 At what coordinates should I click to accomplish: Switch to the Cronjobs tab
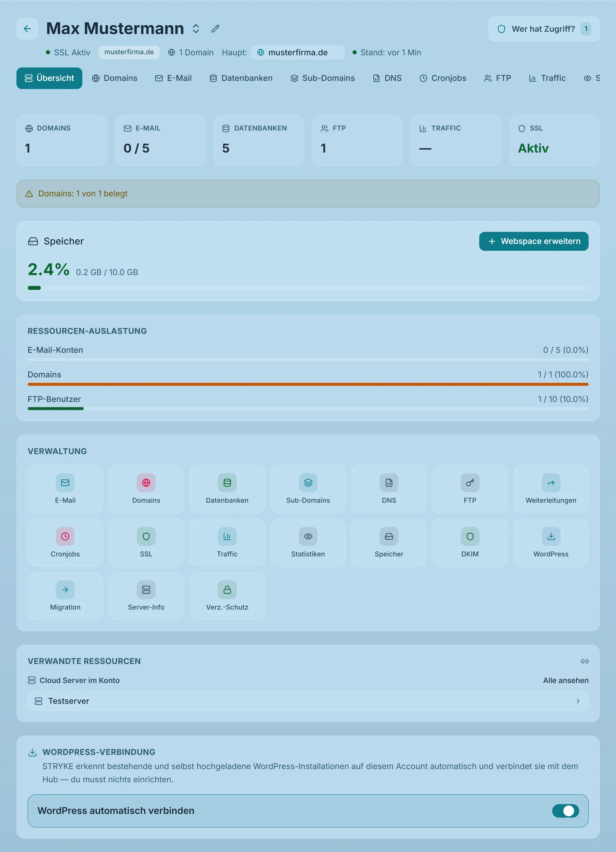tap(443, 78)
